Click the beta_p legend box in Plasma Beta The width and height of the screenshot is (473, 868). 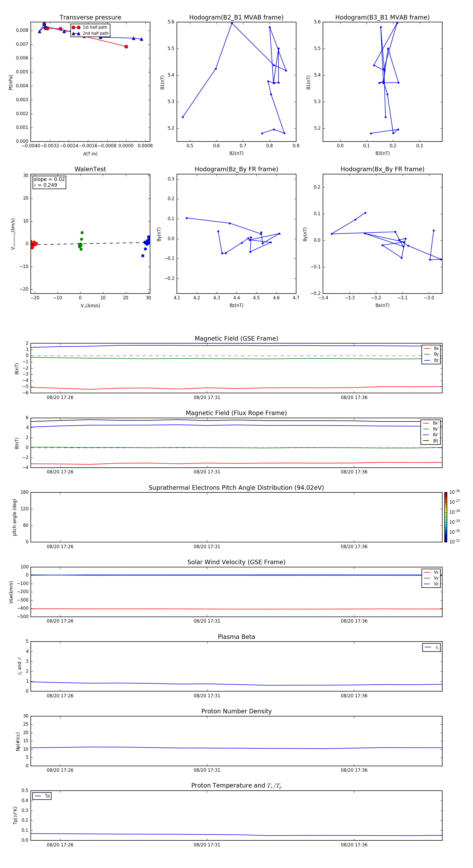(431, 647)
